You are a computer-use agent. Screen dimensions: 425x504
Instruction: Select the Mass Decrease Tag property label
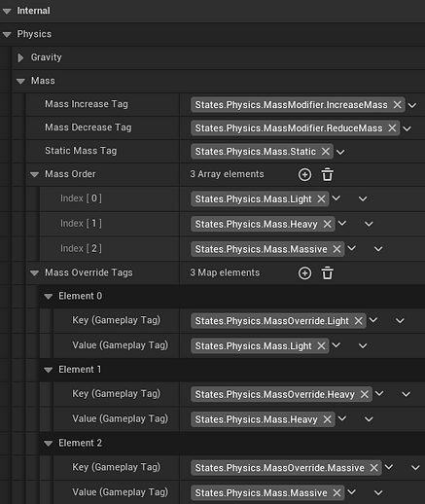click(89, 127)
